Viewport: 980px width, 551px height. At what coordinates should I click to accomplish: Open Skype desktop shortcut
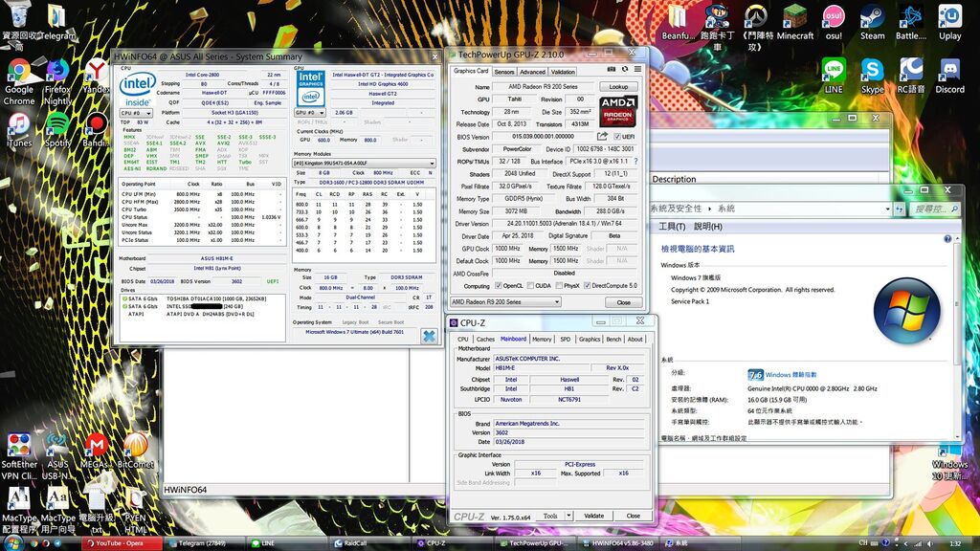point(873,77)
